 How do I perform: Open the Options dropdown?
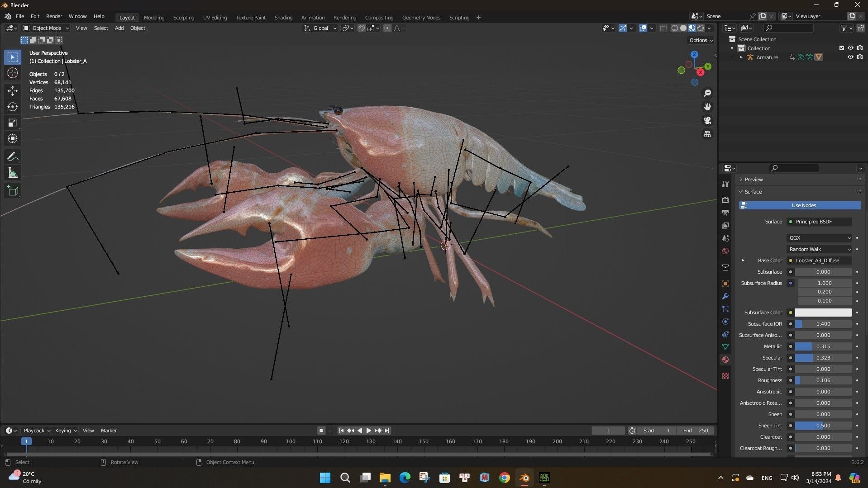tap(701, 40)
